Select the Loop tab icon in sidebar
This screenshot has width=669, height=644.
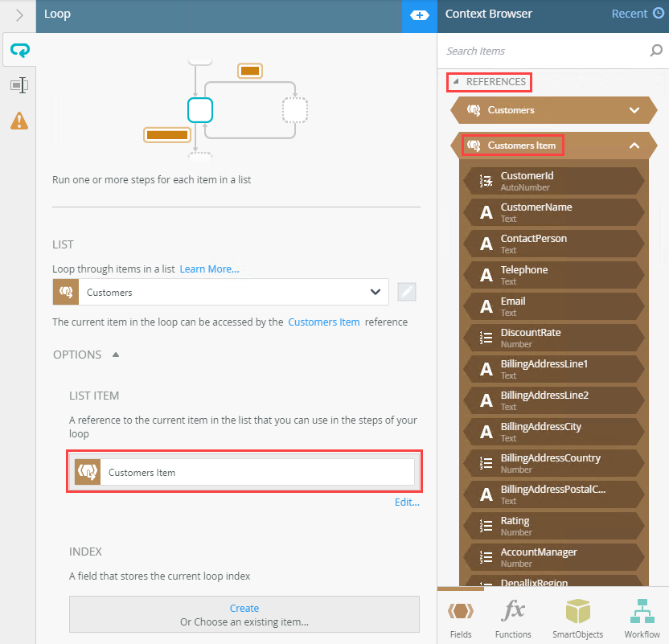[x=19, y=51]
